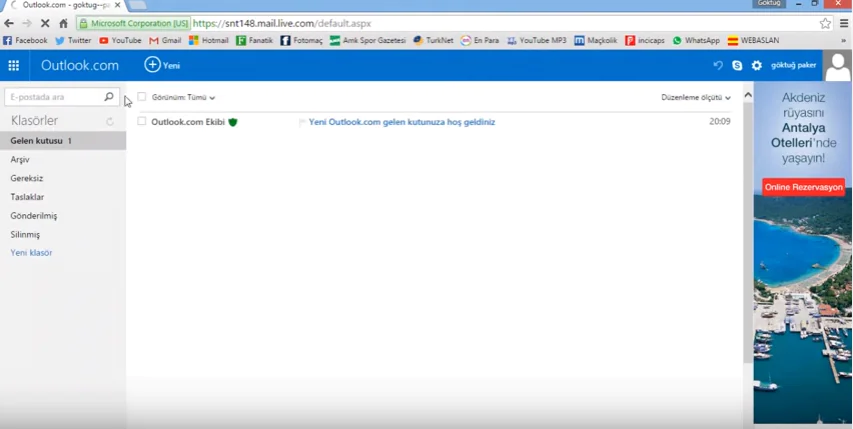Open the Fanatik bookmark
Viewport: 853px width, 429px height.
[255, 40]
